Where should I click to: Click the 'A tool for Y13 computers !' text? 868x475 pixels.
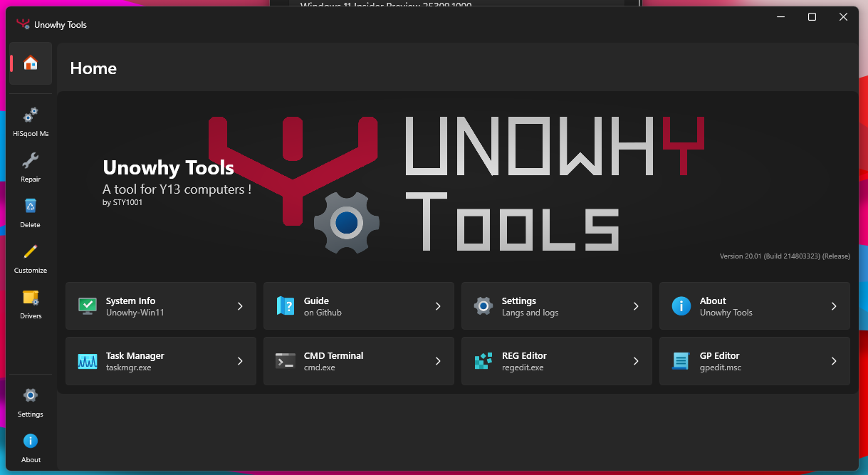[177, 189]
